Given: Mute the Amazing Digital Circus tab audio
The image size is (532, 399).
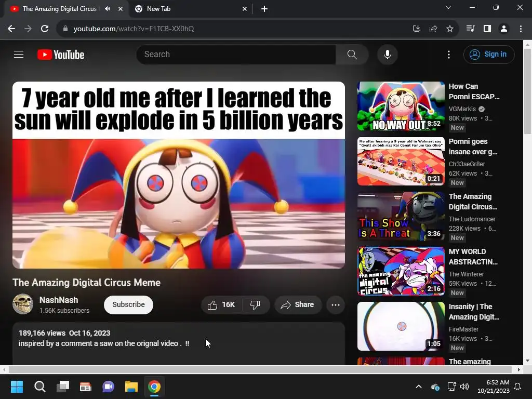Looking at the screenshot, I should coord(107,9).
